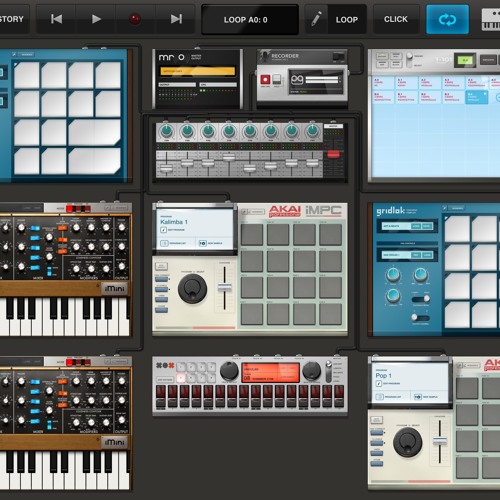Click the iMini badge on the upper synth
Viewport: 500px width, 500px height.
[x=115, y=288]
